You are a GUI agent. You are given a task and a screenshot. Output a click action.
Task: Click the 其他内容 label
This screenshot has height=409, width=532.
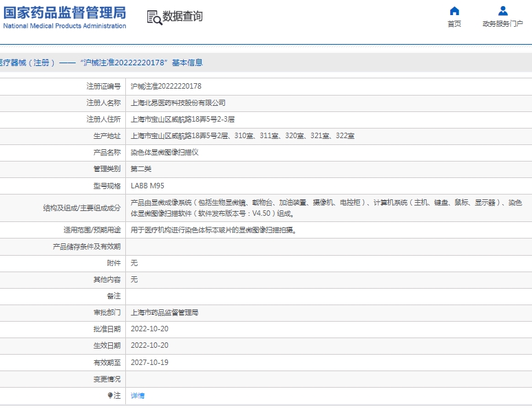107,279
